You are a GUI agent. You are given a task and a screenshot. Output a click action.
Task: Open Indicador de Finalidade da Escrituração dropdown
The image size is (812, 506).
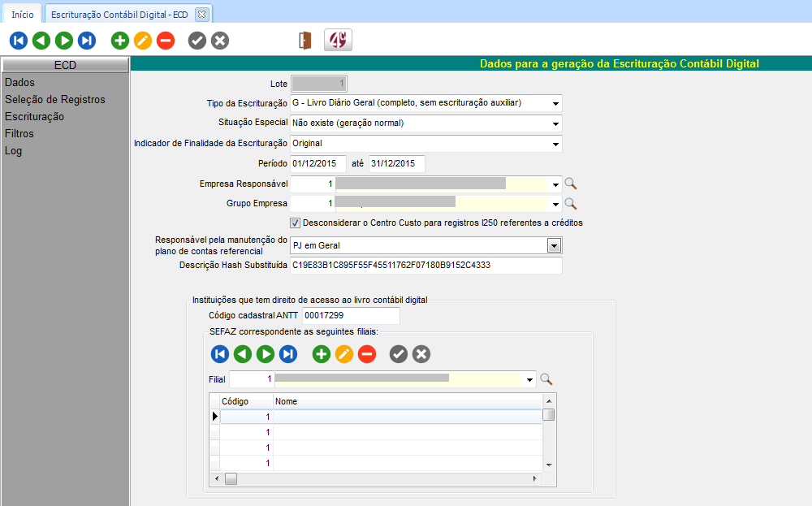click(555, 144)
